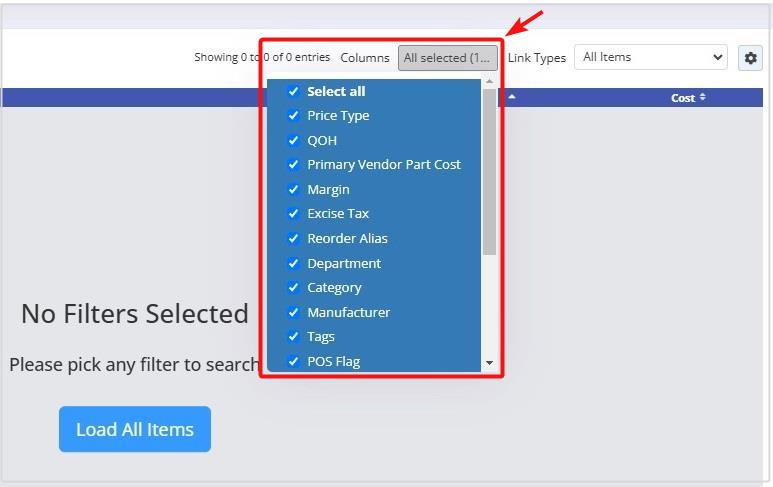
Task: Toggle the Excise Tax checkbox
Action: (x=293, y=214)
